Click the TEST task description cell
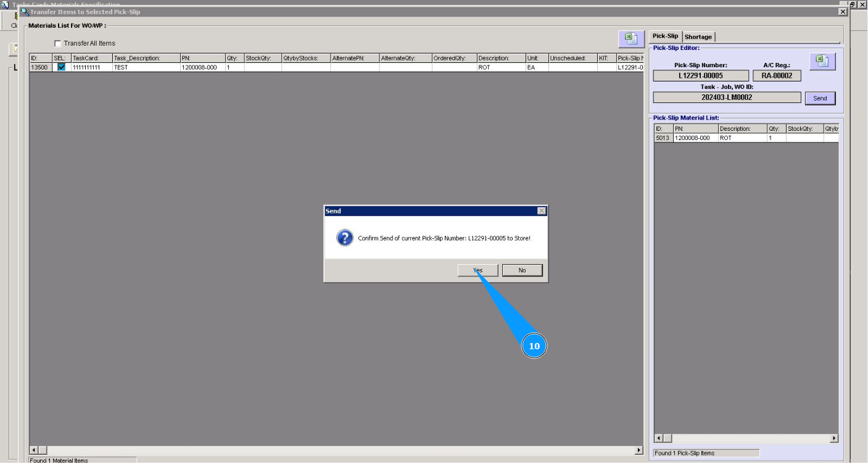868x464 pixels. pyautogui.click(x=146, y=67)
